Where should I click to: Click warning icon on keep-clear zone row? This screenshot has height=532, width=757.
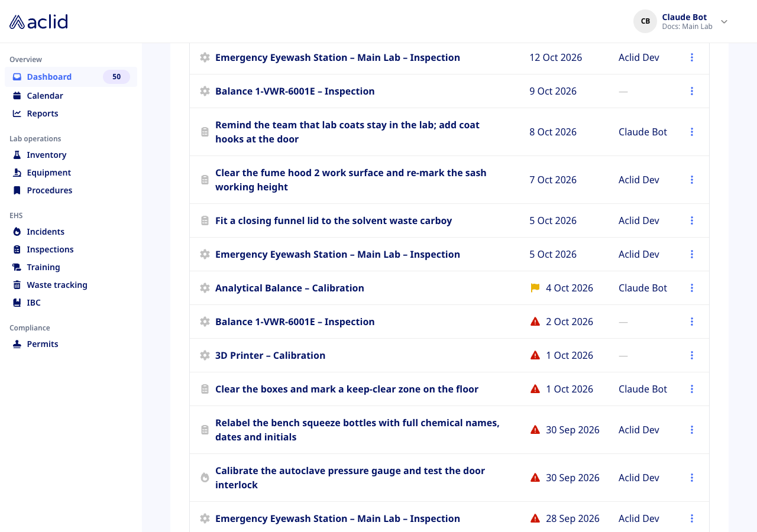click(x=535, y=389)
